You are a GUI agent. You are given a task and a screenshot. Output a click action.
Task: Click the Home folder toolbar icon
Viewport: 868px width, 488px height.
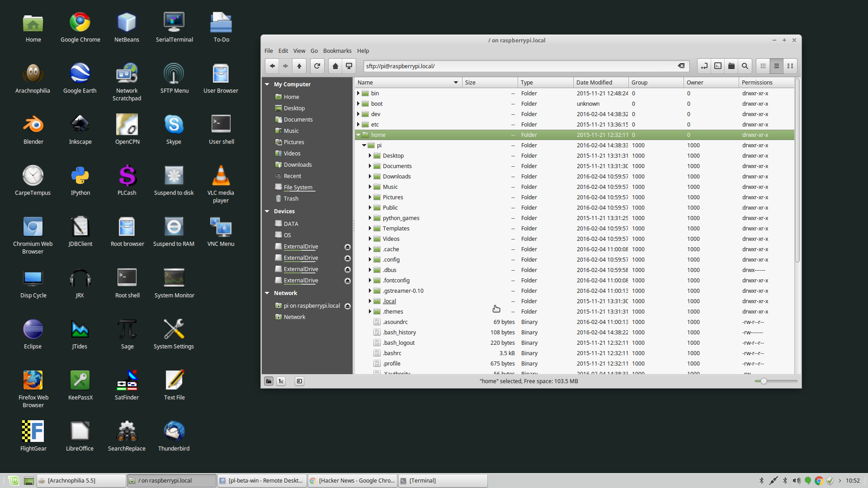[x=335, y=66]
